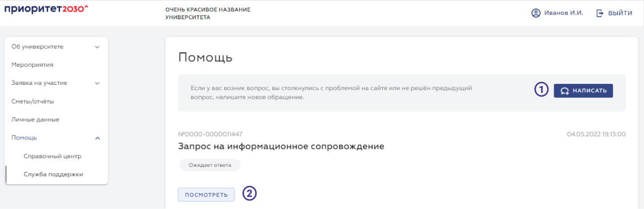
Task: Open the Личные данные section
Action: click(x=35, y=120)
